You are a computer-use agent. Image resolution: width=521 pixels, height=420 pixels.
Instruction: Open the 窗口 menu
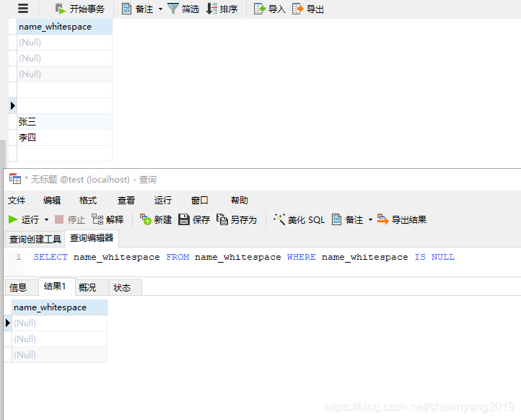[200, 201]
